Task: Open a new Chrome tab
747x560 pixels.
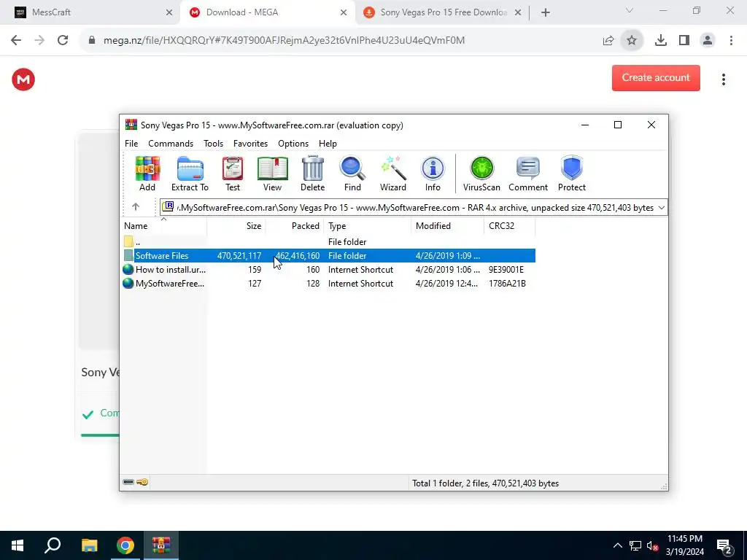Action: (x=546, y=12)
